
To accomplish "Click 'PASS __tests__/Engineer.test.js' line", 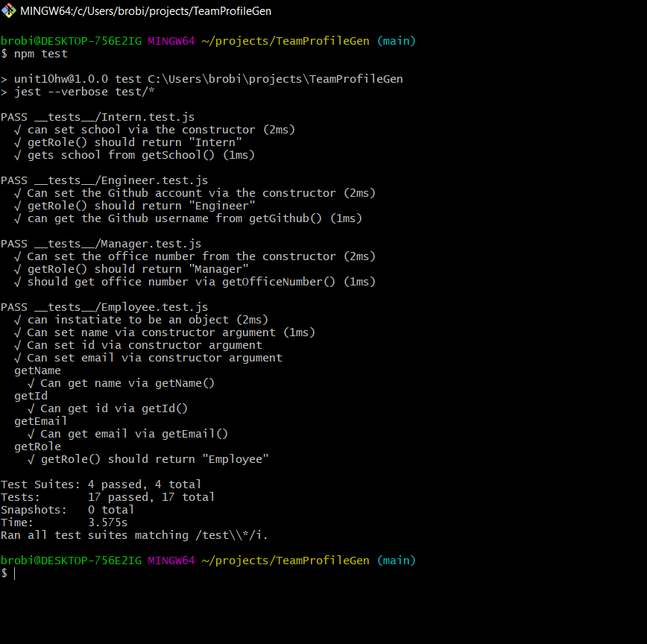I will coord(104,180).
